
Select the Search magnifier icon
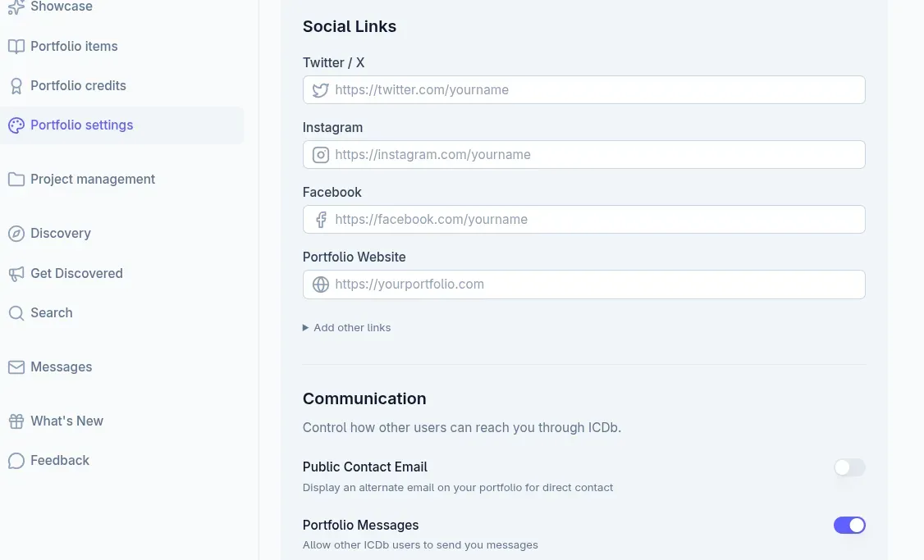(x=16, y=312)
